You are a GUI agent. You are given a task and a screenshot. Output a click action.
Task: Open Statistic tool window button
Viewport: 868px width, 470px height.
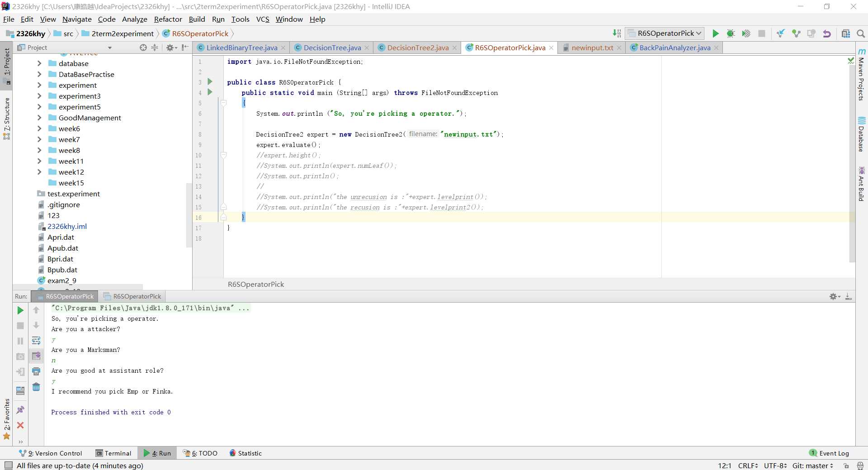coord(245,453)
